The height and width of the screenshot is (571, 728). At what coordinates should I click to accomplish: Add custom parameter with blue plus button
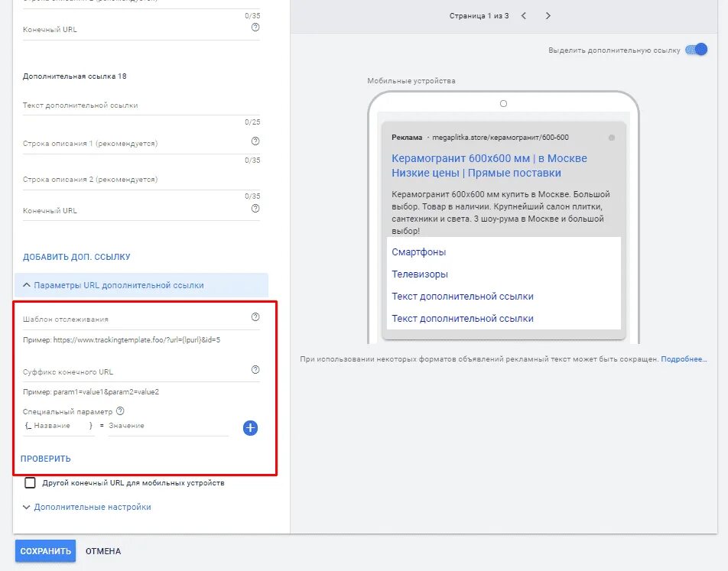pyautogui.click(x=250, y=428)
